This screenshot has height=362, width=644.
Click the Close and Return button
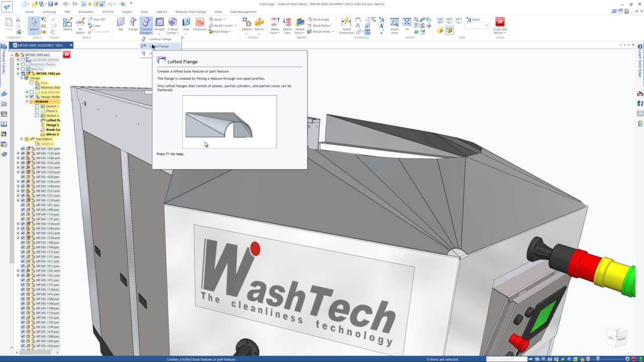click(500, 25)
